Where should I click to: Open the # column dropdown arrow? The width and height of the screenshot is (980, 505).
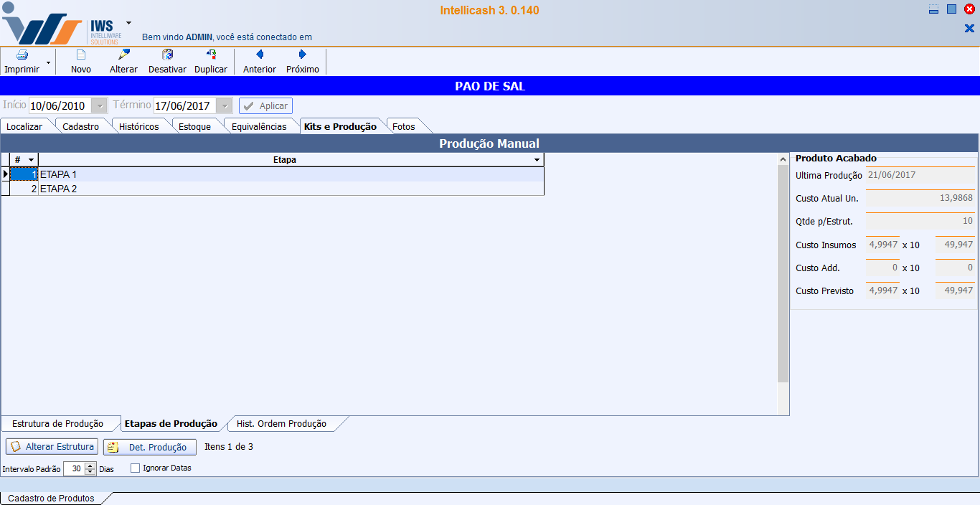[31, 160]
